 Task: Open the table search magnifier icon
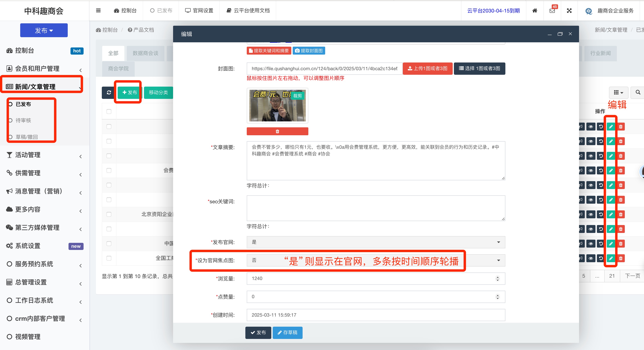click(638, 92)
